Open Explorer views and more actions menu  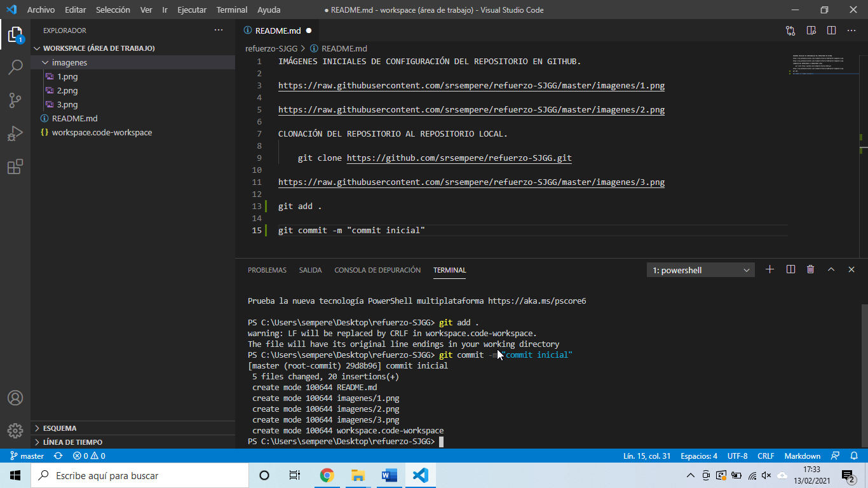click(x=219, y=30)
